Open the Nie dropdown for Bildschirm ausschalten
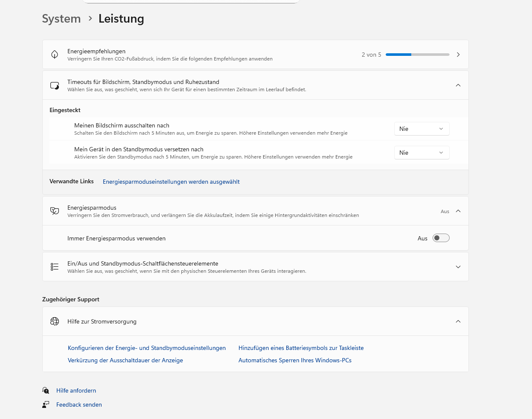This screenshot has height=419, width=532. pos(422,128)
